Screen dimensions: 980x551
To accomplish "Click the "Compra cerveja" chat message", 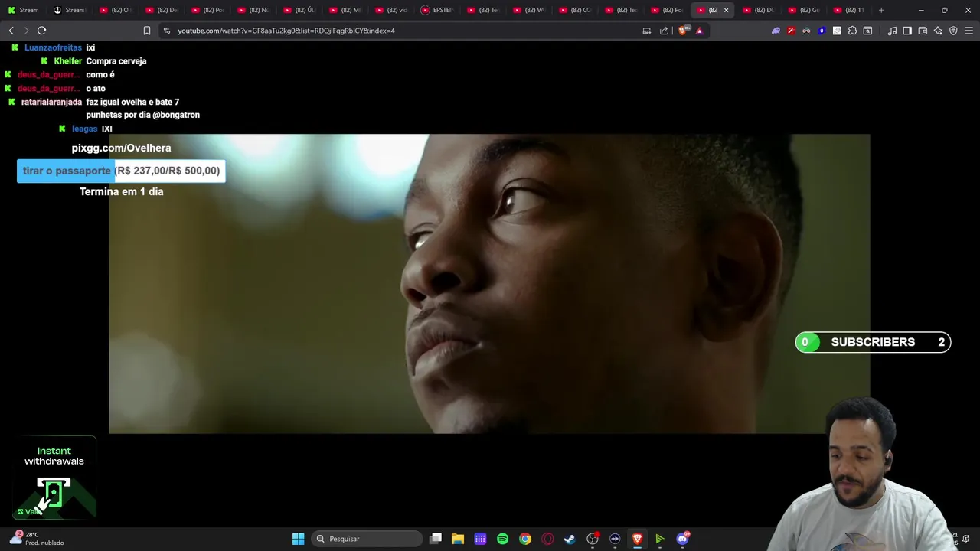I will pyautogui.click(x=116, y=61).
